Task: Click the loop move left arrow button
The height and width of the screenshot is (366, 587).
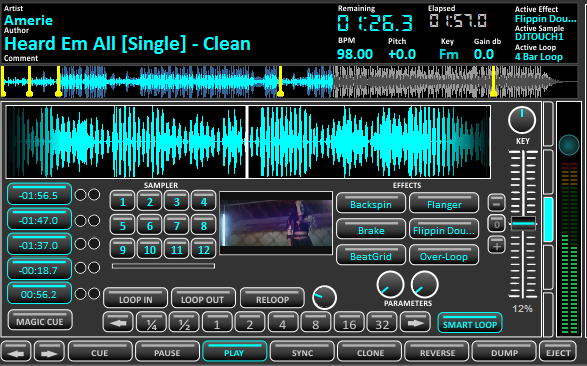Action: click(118, 323)
